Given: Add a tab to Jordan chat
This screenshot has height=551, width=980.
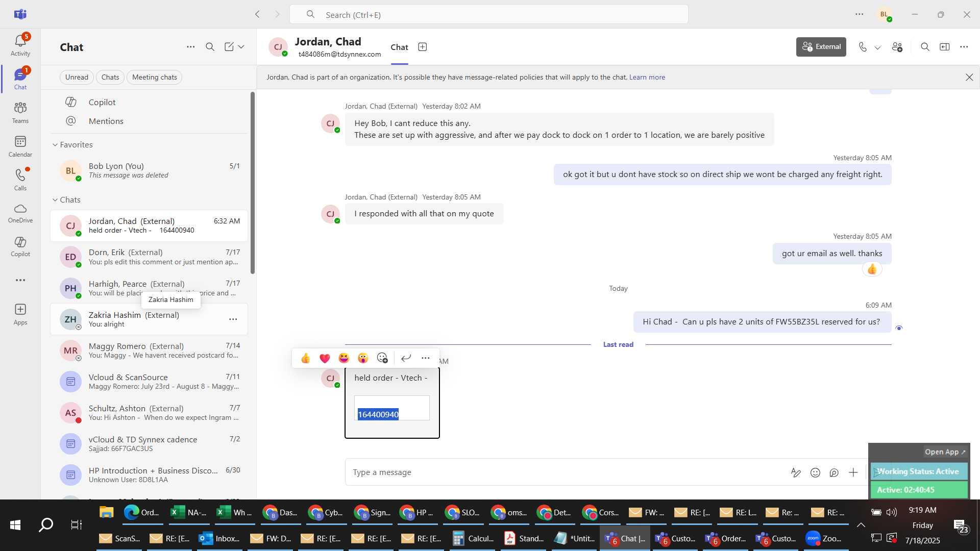Looking at the screenshot, I should click(423, 47).
